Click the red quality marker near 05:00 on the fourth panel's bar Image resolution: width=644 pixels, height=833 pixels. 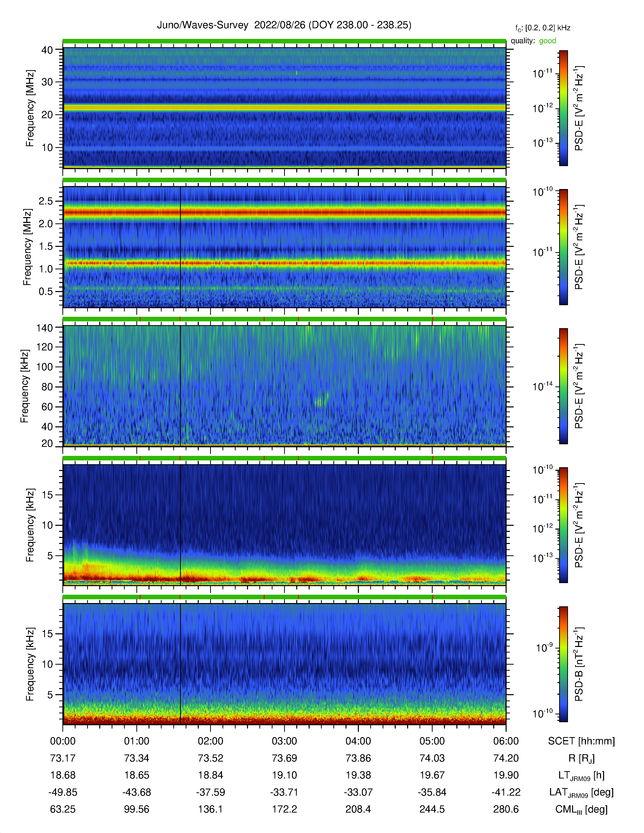[x=432, y=458]
